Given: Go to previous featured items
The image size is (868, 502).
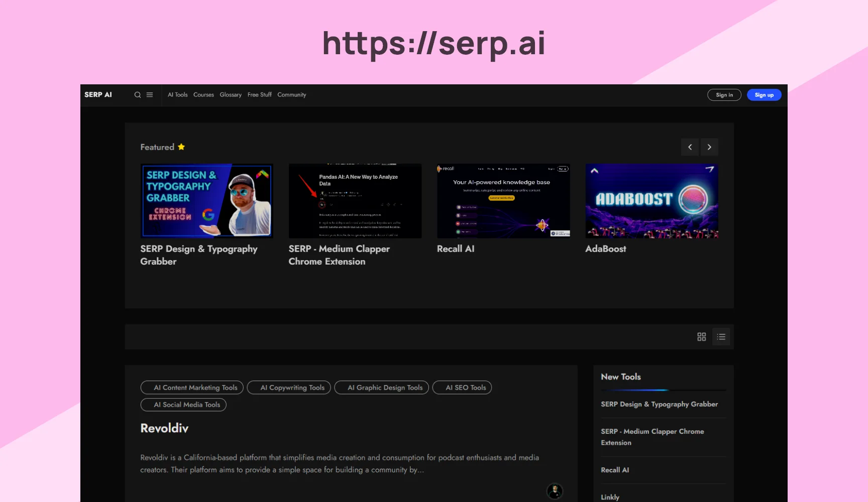Looking at the screenshot, I should pyautogui.click(x=690, y=147).
